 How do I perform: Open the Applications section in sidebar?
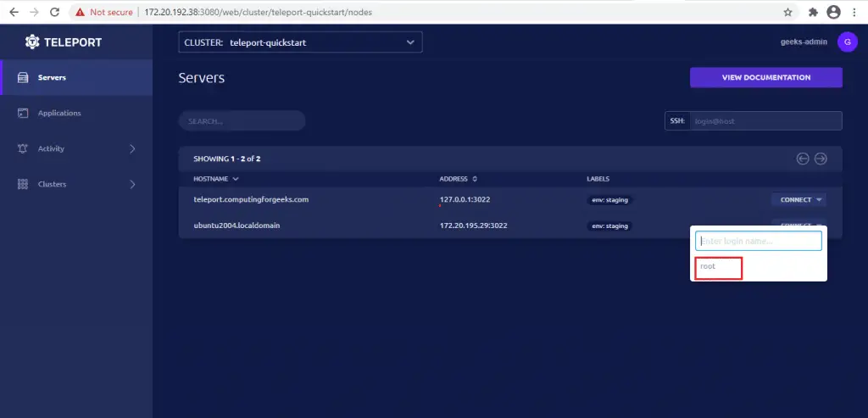pos(76,113)
